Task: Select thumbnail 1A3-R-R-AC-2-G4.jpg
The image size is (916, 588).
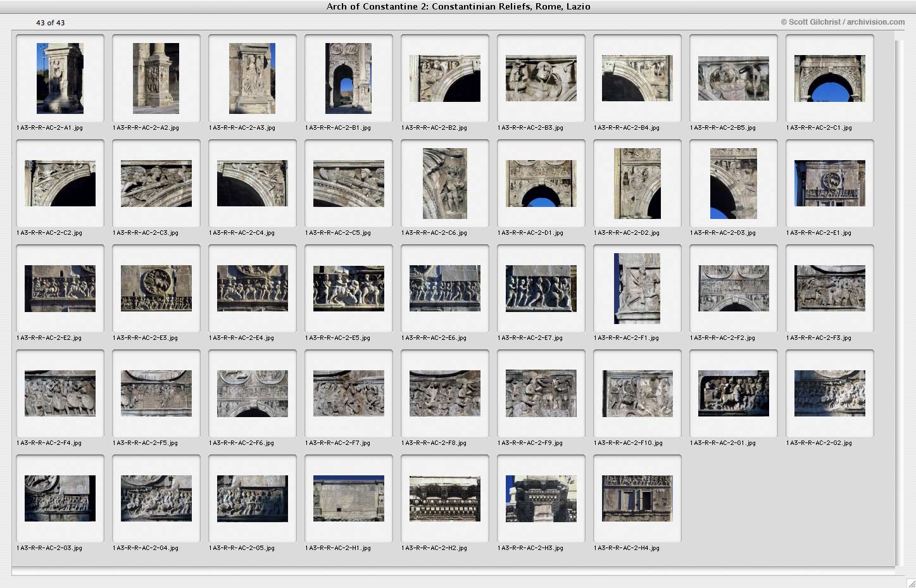Action: 156,499
